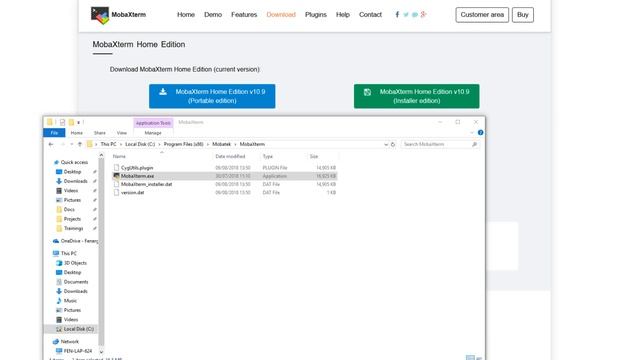Click Program Files (x86) in the address bar
Image resolution: width=640 pixels, height=360 pixels.
coord(183,144)
